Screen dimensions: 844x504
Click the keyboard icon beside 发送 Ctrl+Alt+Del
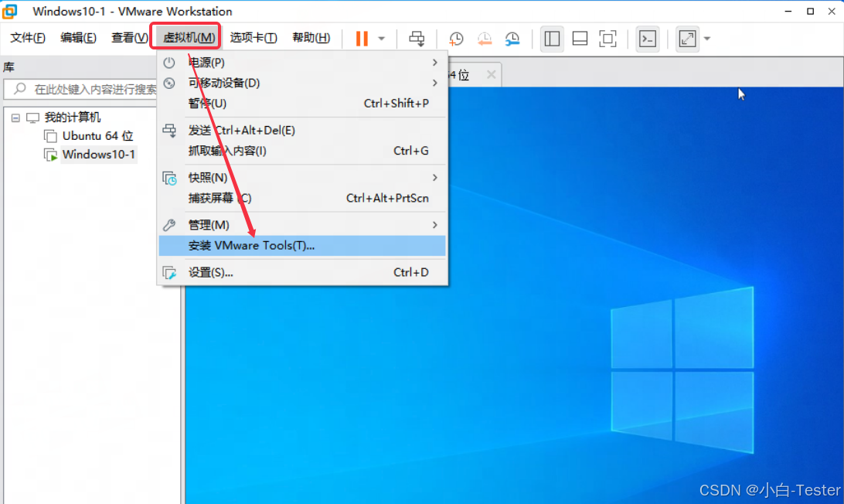coord(169,131)
